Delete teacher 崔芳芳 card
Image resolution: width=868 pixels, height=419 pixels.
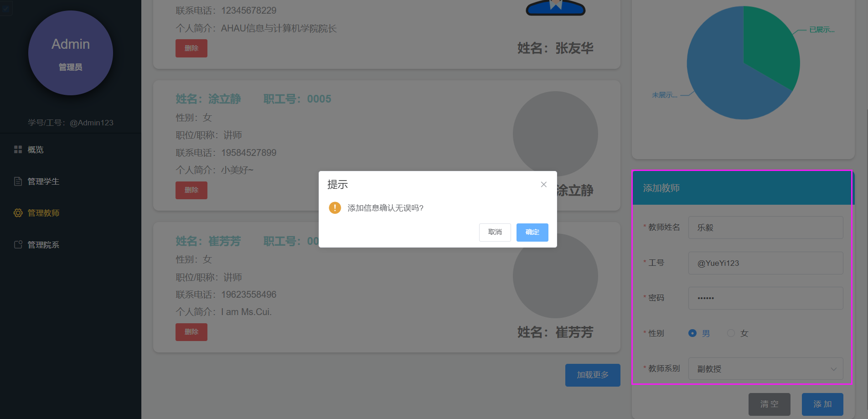click(191, 332)
